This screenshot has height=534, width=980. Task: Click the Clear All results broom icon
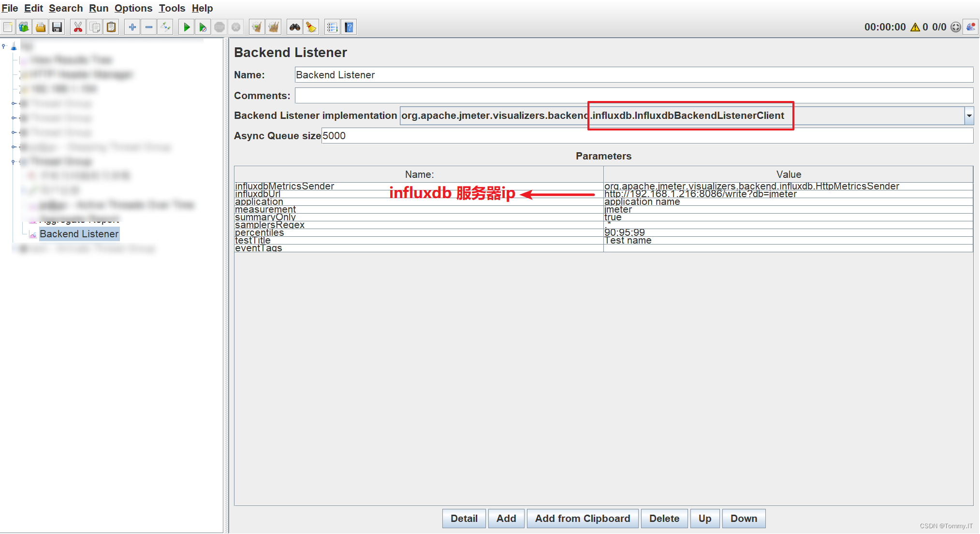(x=274, y=27)
